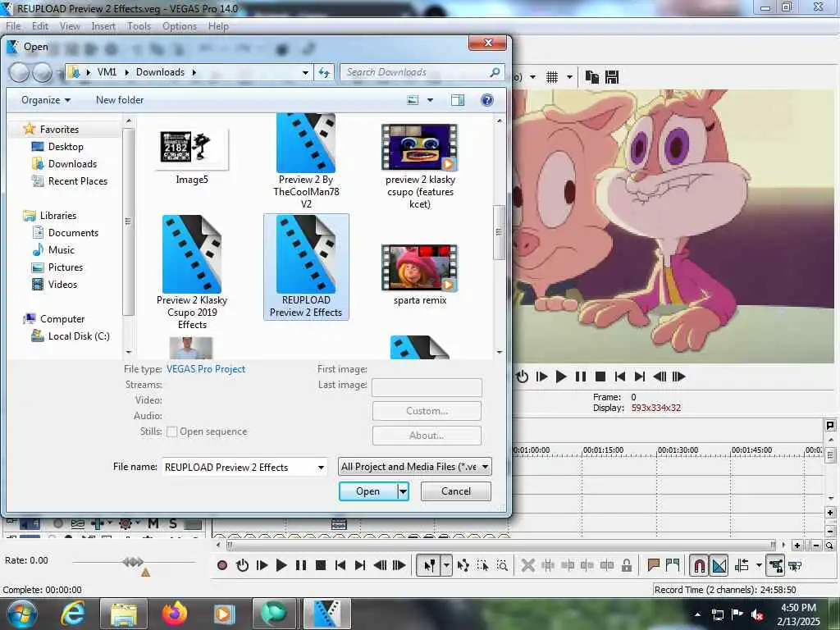This screenshot has height=630, width=840.
Task: Click the Back arrow in Open dialog
Action: (x=20, y=72)
